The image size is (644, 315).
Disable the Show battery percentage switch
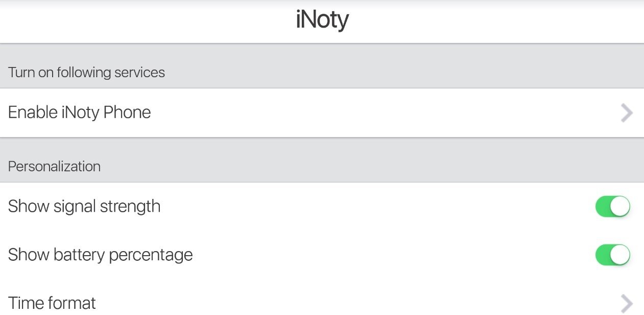click(x=613, y=255)
